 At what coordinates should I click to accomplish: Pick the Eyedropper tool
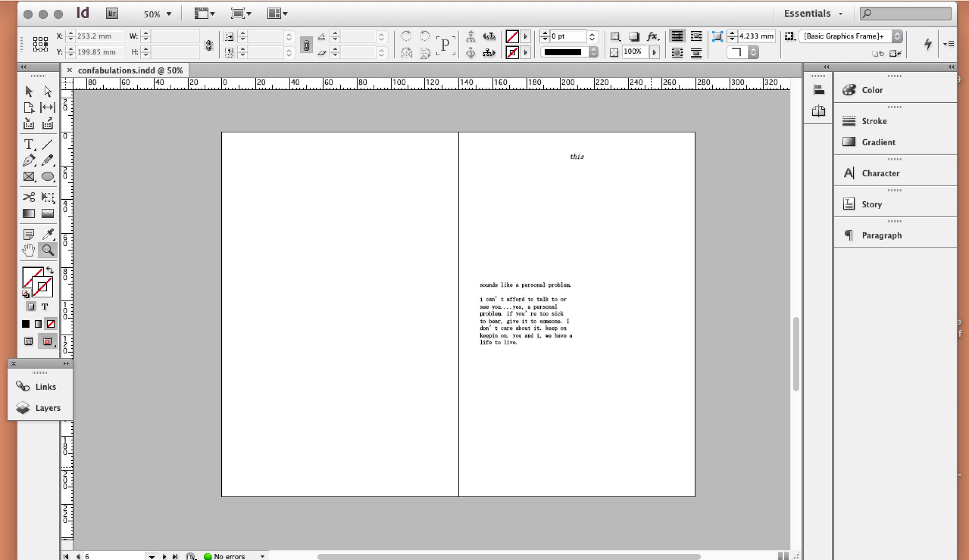pos(48,234)
